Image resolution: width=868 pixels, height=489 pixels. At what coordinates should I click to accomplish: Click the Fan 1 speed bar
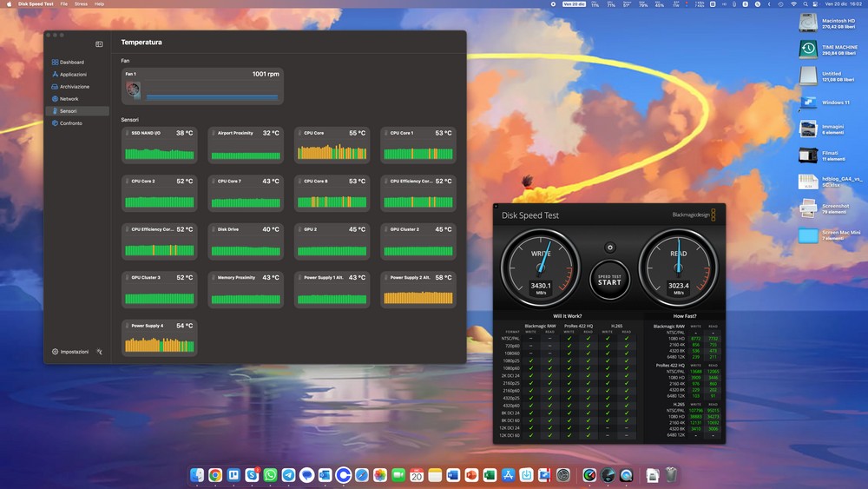pos(212,97)
